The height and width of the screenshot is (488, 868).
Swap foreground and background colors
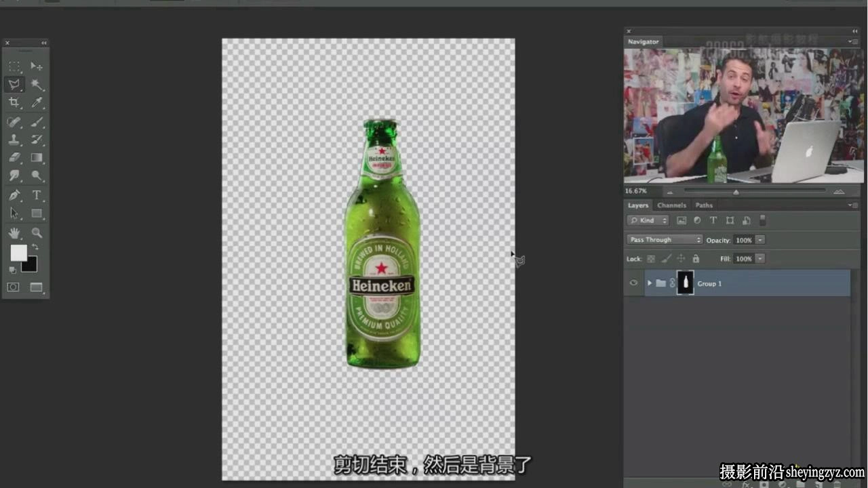[x=35, y=247]
